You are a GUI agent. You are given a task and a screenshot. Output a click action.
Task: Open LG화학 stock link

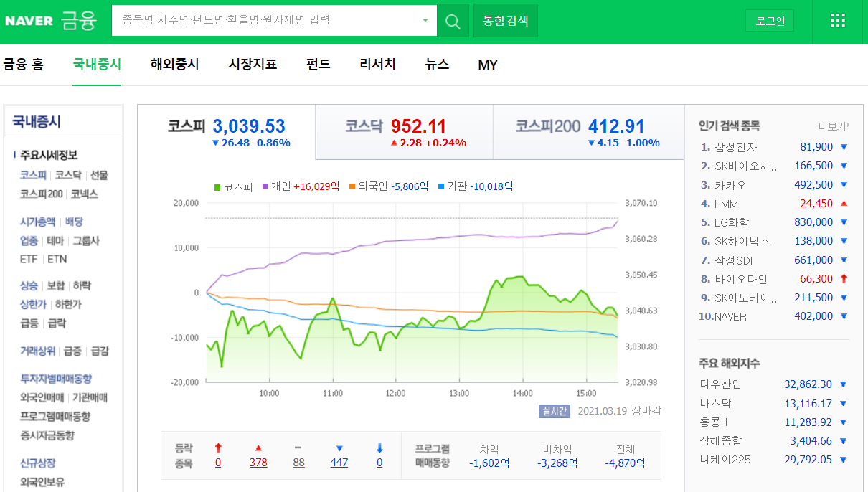733,222
